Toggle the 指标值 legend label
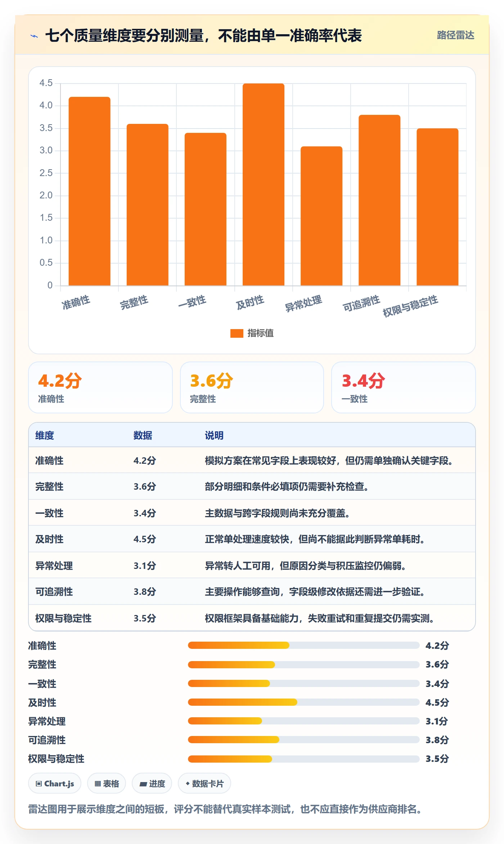504x844 pixels. tap(260, 333)
